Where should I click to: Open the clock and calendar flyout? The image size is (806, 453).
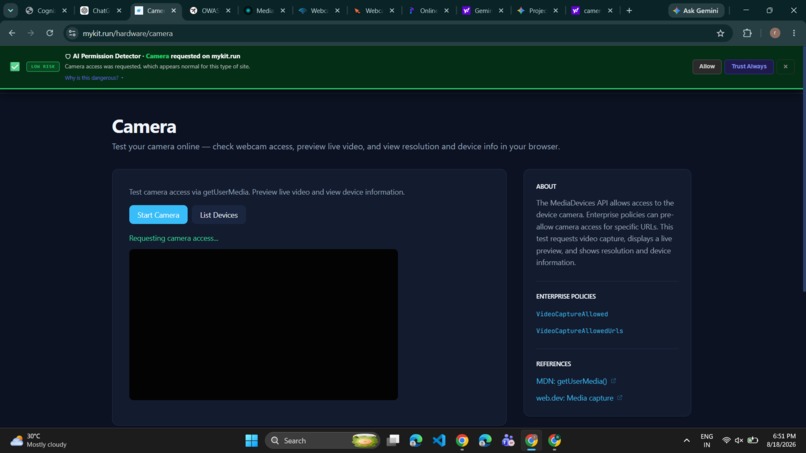pyautogui.click(x=781, y=440)
